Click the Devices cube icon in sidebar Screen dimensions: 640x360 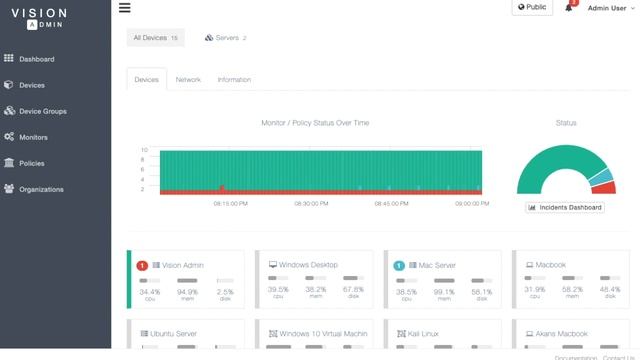[9, 84]
